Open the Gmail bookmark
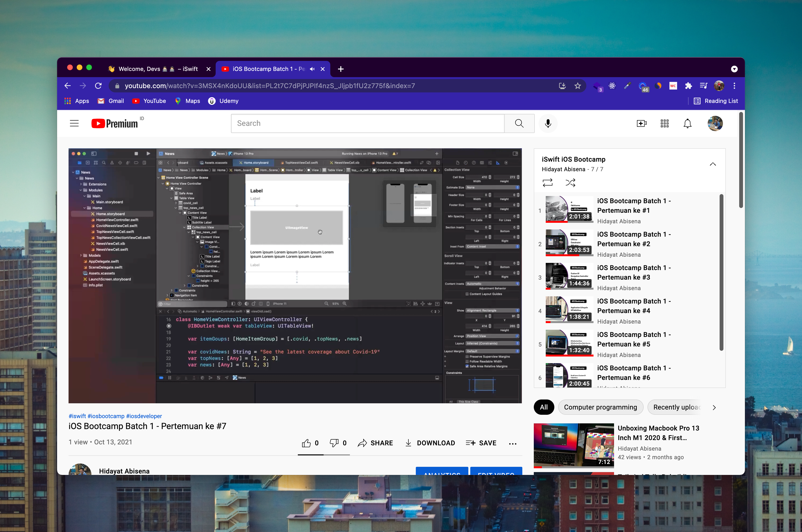The width and height of the screenshot is (802, 532). pos(111,101)
